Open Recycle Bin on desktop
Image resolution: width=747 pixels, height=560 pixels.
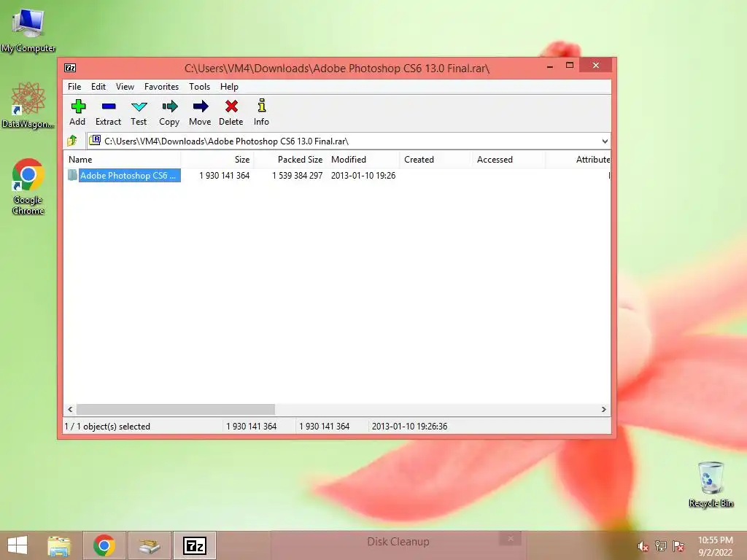pyautogui.click(x=711, y=484)
